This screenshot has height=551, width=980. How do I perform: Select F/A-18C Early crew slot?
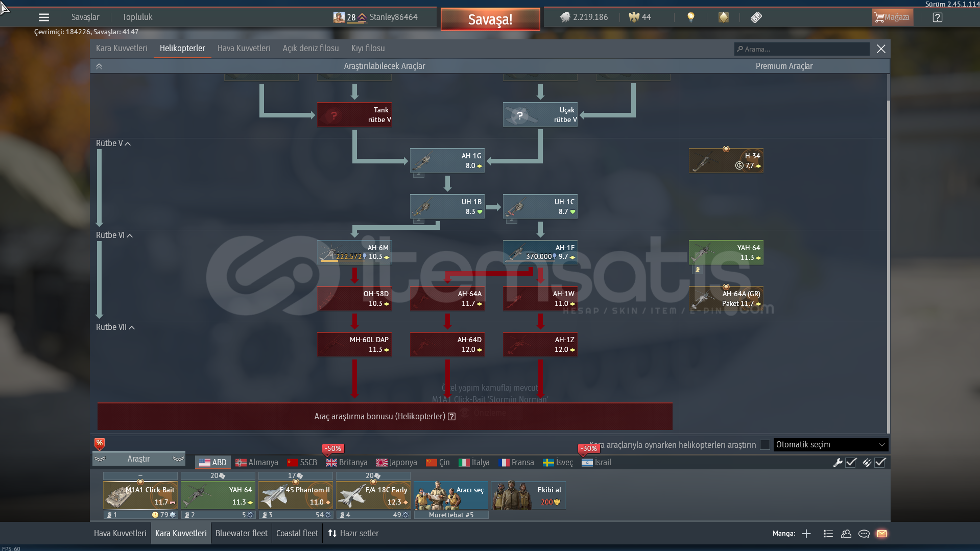point(373,495)
